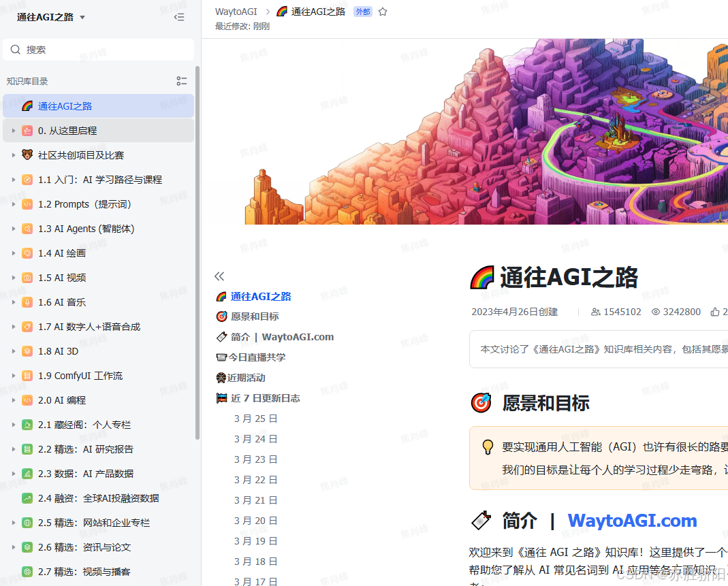Image resolution: width=728 pixels, height=586 pixels.
Task: Click the 知识库目录 label
Action: point(27,81)
